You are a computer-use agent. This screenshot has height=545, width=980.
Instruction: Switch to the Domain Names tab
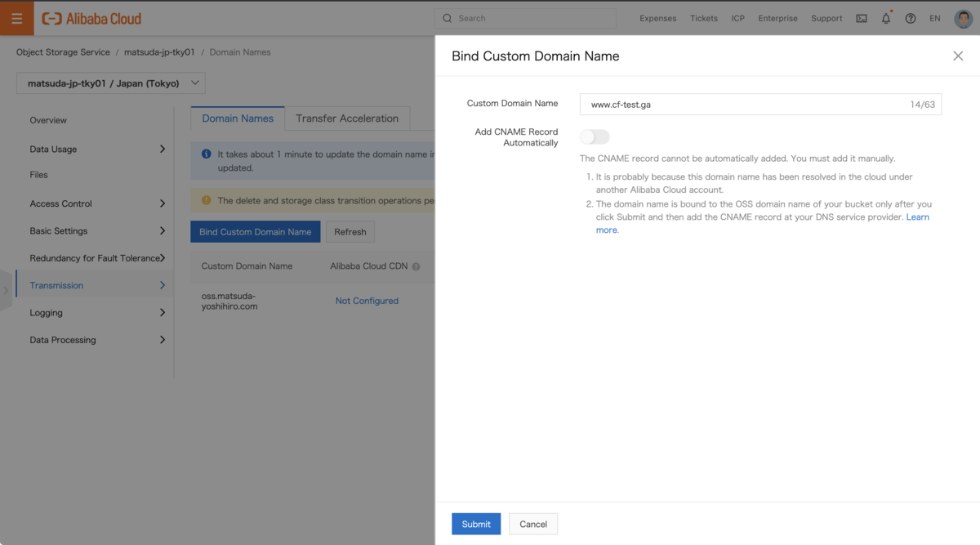click(238, 118)
